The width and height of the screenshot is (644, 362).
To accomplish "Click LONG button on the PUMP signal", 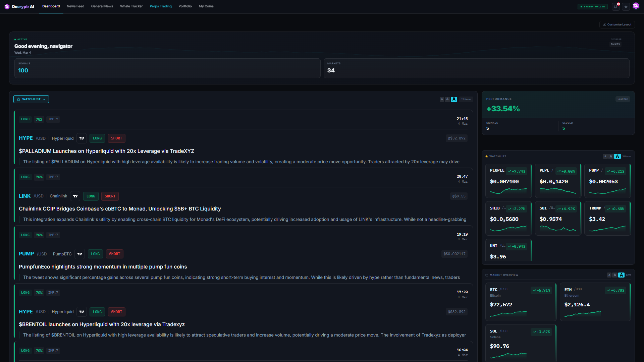I will pyautogui.click(x=95, y=254).
